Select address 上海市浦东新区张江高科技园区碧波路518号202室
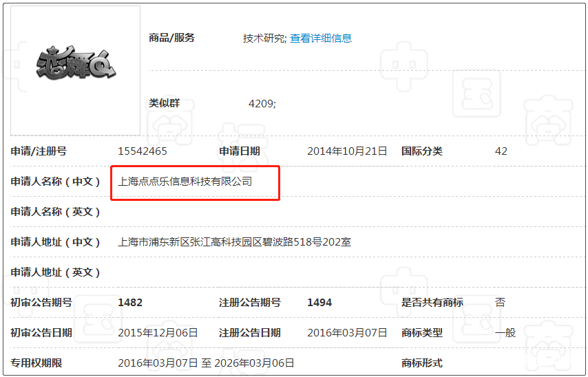This screenshot has width=588, height=377. tap(234, 242)
